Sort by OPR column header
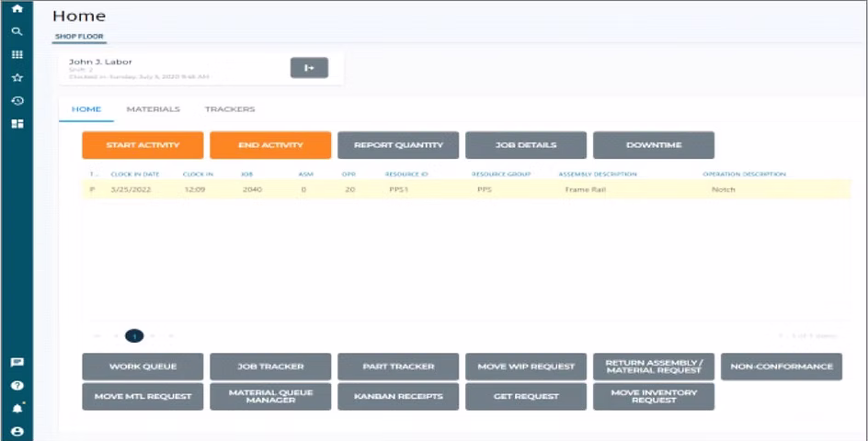868x441 pixels. (348, 175)
